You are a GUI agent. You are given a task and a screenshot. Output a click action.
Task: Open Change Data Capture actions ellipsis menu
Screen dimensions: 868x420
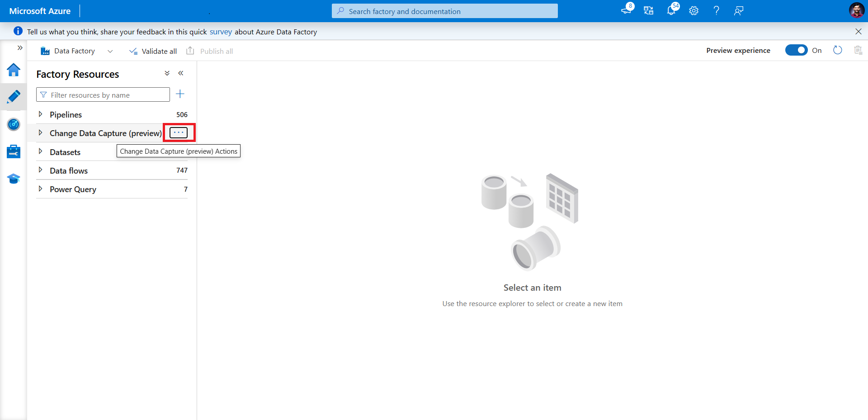coord(179,132)
